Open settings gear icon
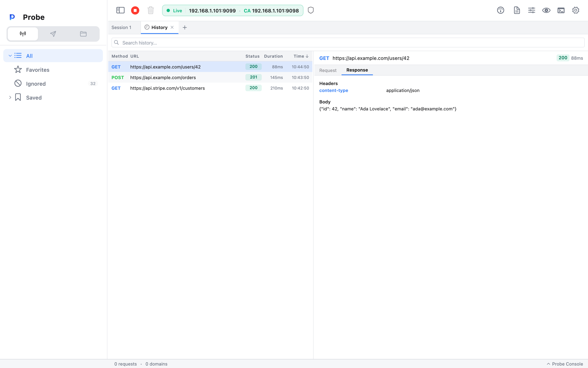 (x=576, y=10)
